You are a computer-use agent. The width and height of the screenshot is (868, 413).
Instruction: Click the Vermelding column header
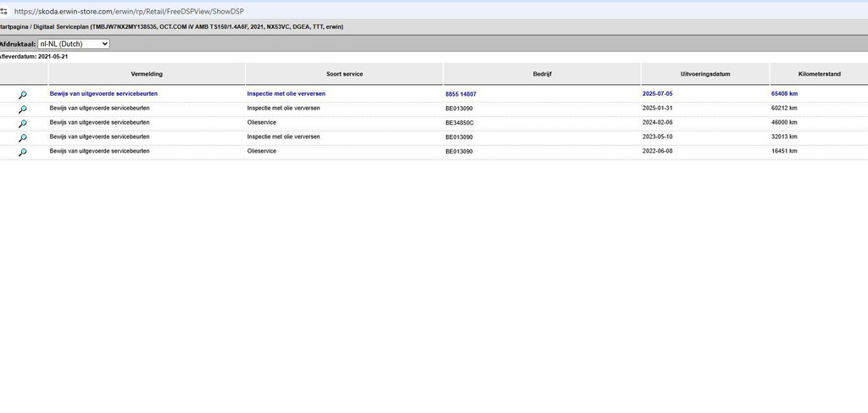tap(147, 74)
